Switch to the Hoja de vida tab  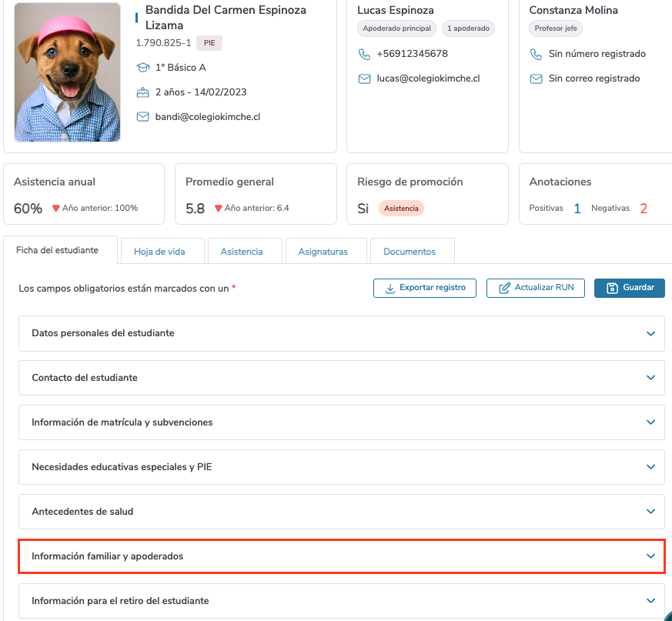(x=163, y=252)
